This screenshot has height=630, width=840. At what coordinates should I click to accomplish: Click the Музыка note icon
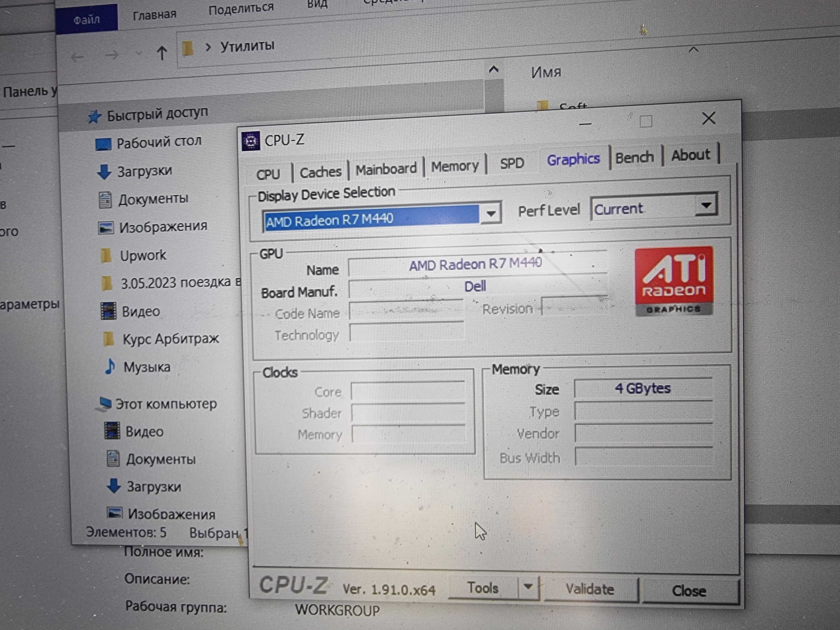[x=110, y=366]
